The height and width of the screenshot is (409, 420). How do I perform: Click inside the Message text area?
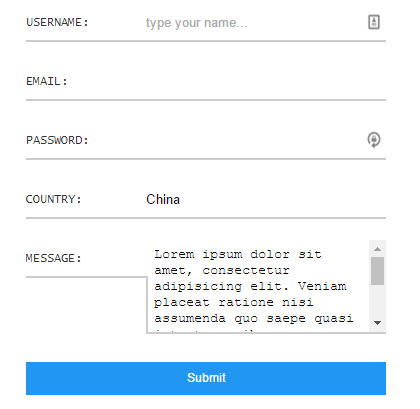[x=258, y=286]
